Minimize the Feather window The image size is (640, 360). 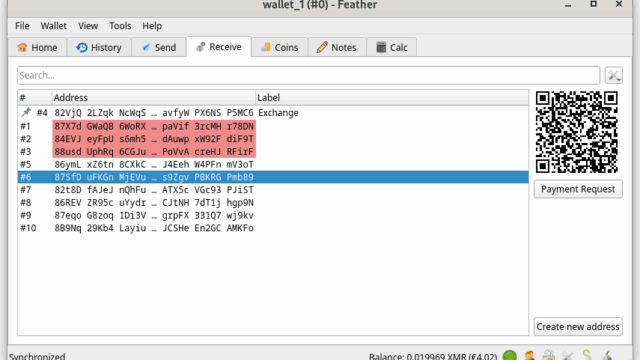[x=568, y=5]
